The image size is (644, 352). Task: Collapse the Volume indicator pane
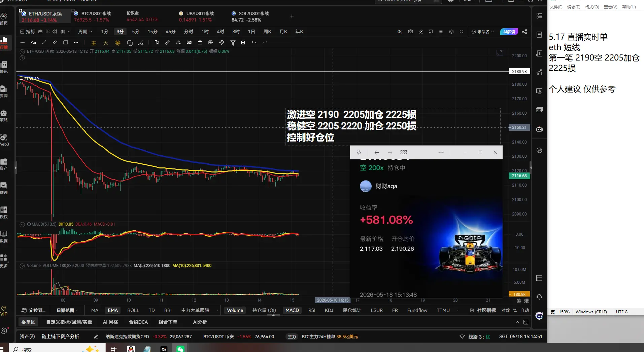coord(22,266)
